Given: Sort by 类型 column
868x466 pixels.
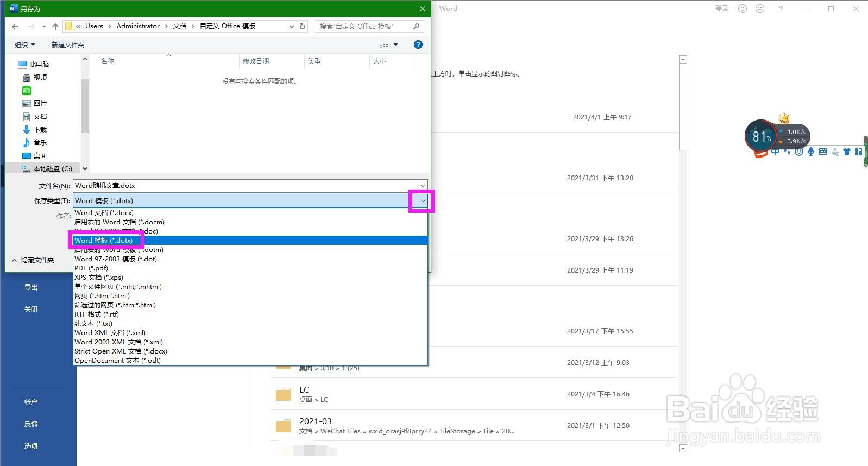Looking at the screenshot, I should (x=314, y=61).
